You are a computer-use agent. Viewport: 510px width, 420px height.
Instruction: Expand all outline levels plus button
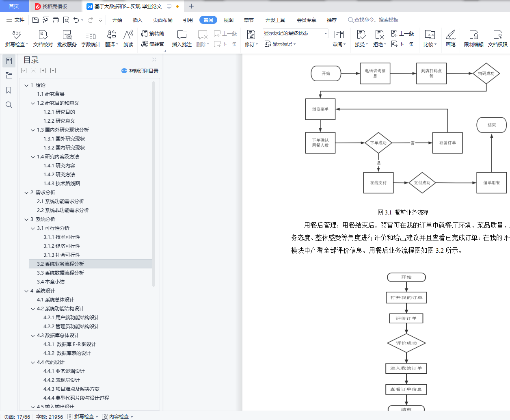43,71
